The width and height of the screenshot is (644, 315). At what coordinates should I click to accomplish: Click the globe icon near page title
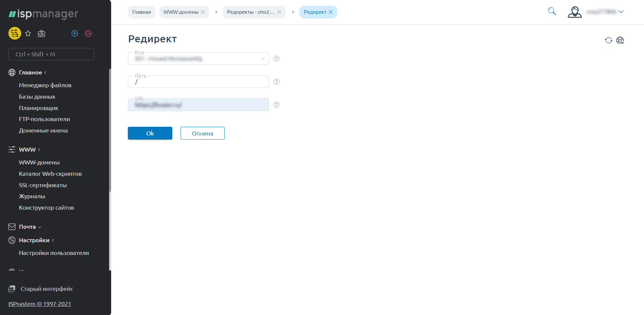click(x=620, y=40)
